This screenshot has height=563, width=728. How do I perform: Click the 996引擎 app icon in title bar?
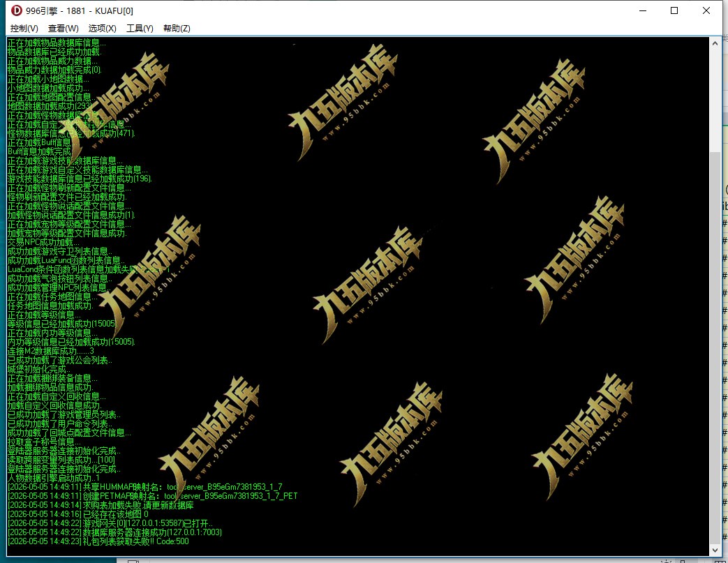coord(16,10)
